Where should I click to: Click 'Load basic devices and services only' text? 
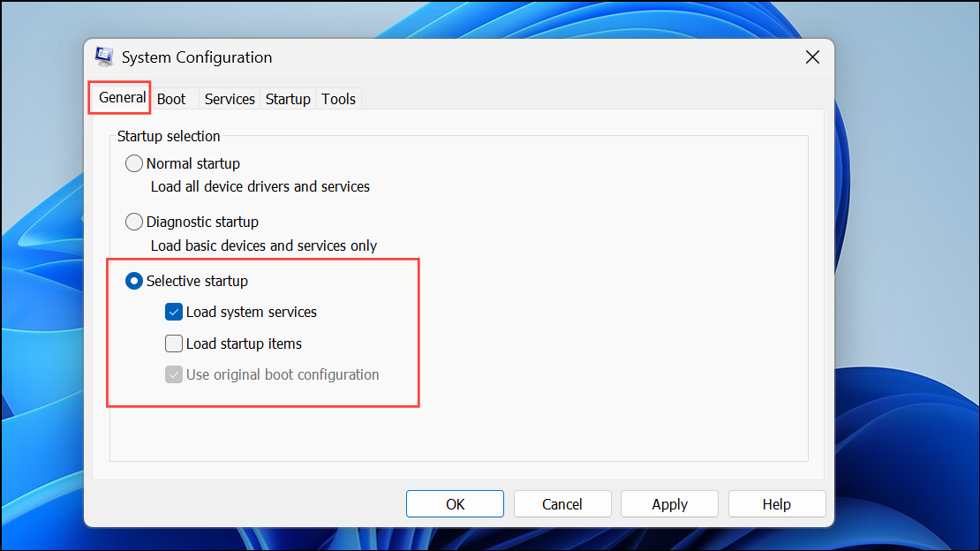[264, 245]
